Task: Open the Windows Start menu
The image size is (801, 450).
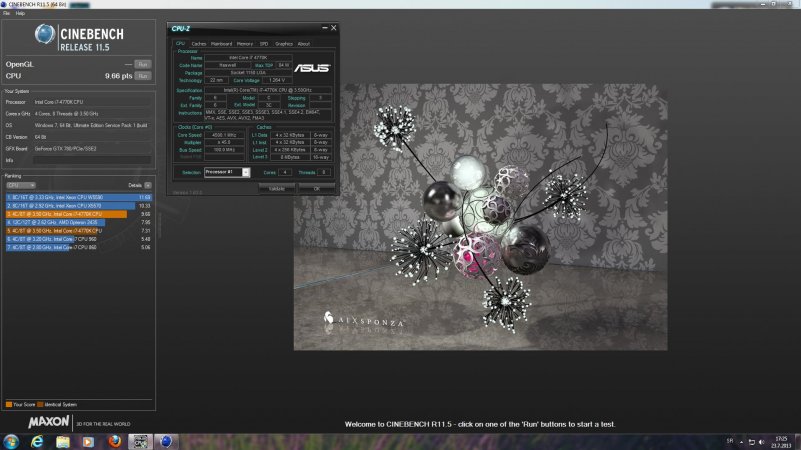Action: 11,442
